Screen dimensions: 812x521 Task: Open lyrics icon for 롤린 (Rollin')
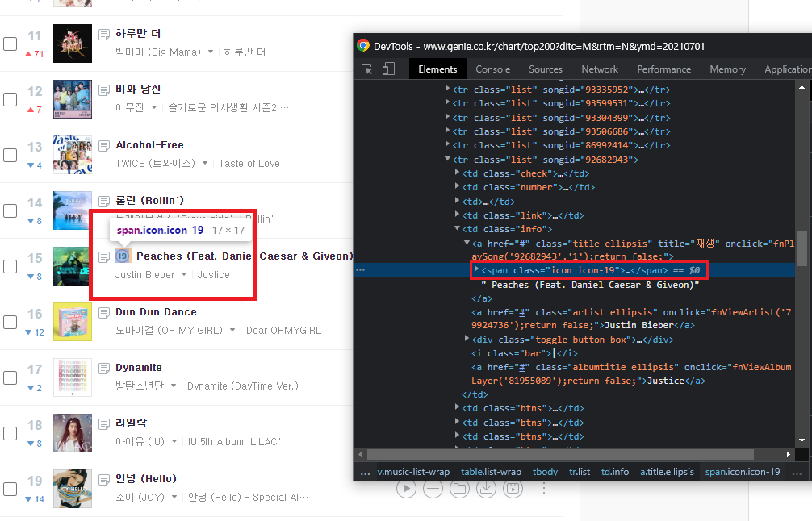click(104, 202)
